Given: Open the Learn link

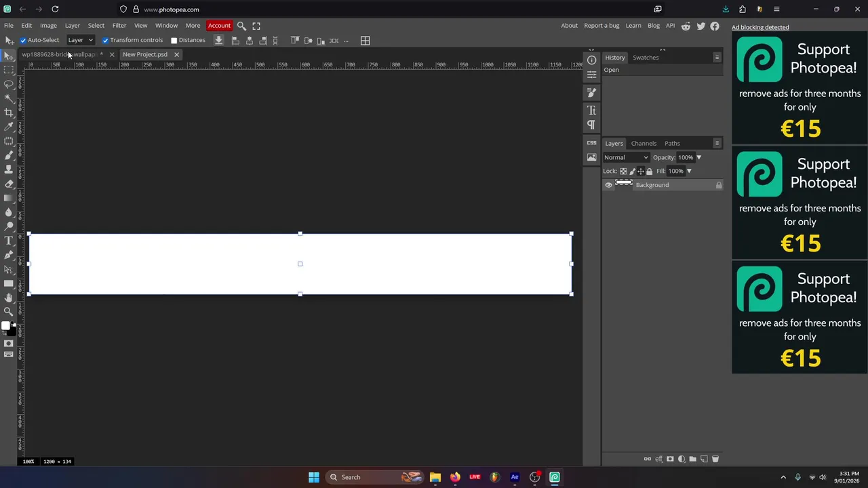Looking at the screenshot, I should coord(633,26).
